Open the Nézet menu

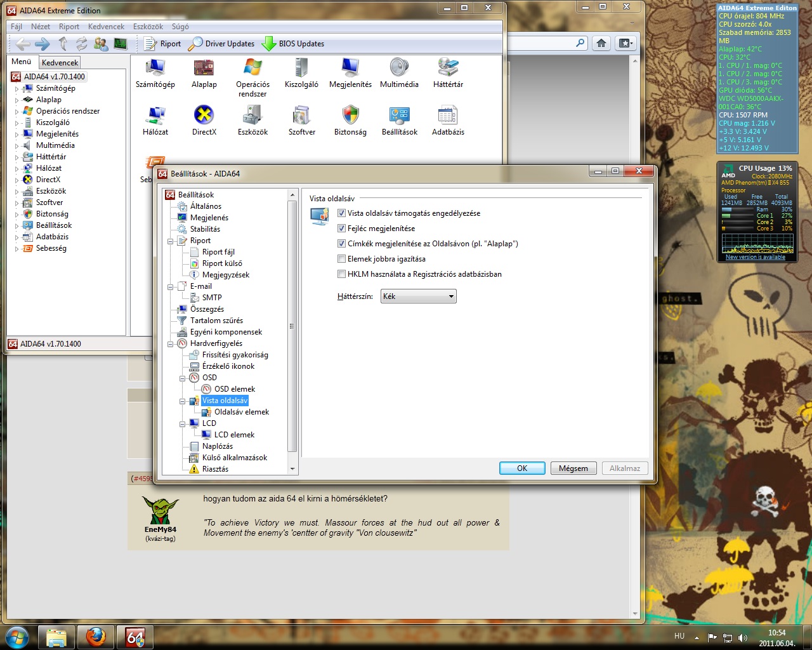pyautogui.click(x=41, y=27)
